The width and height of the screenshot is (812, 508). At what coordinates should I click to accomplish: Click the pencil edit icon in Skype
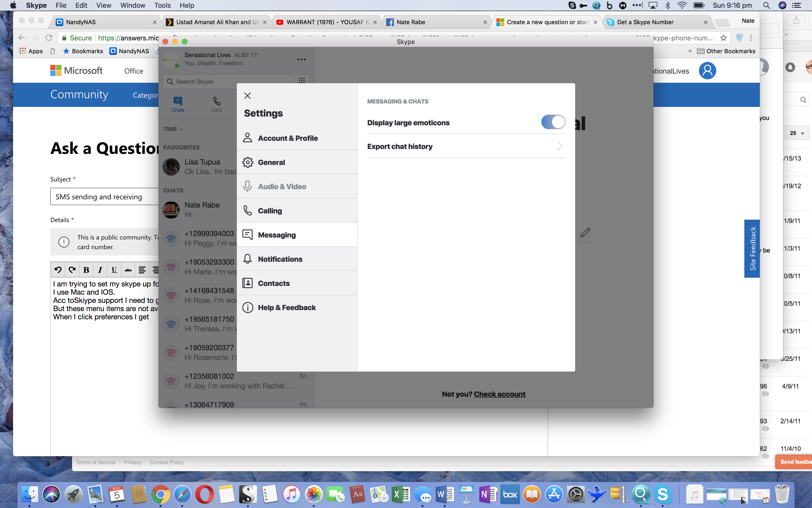click(585, 232)
